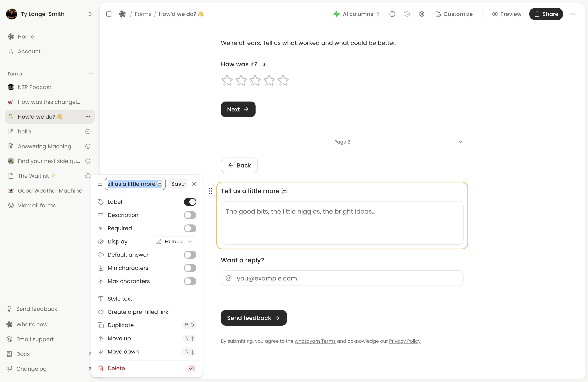Open the Preview mode
This screenshot has height=382, width=588.
507,14
